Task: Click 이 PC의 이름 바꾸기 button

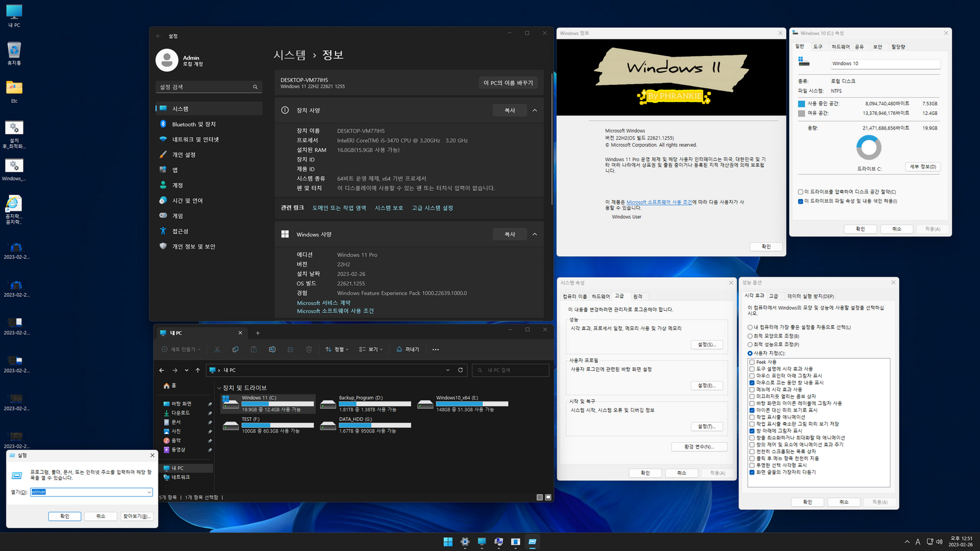Action: pos(508,83)
